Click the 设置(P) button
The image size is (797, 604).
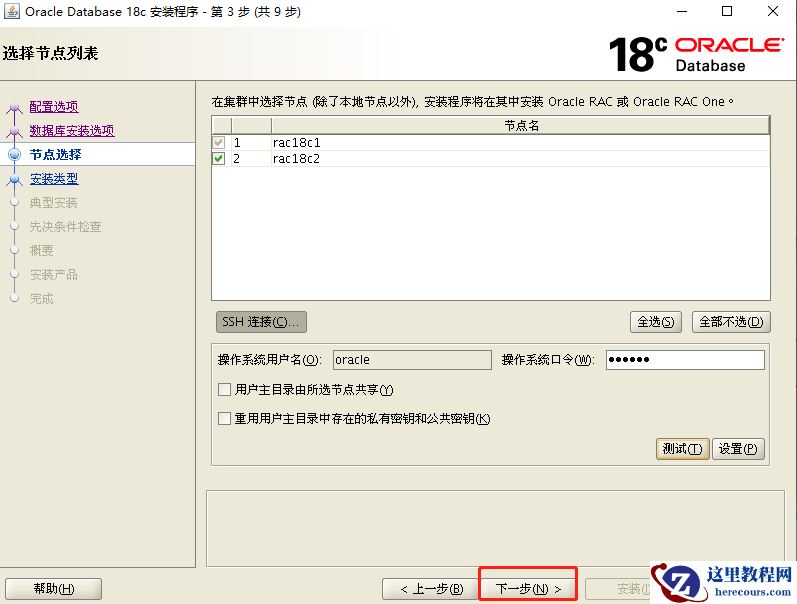pos(738,449)
